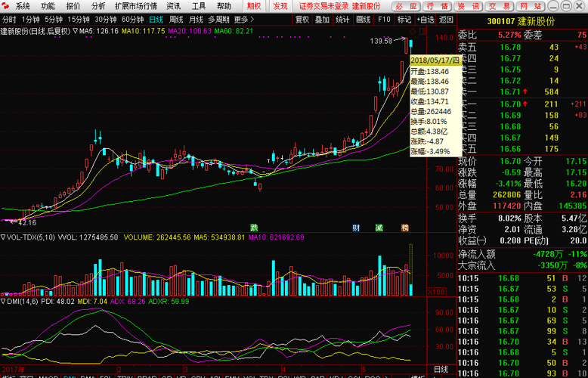The image size is (588, 378).
Task: Click the tick row 10:15 16.68 51 B
Action: click(x=522, y=278)
